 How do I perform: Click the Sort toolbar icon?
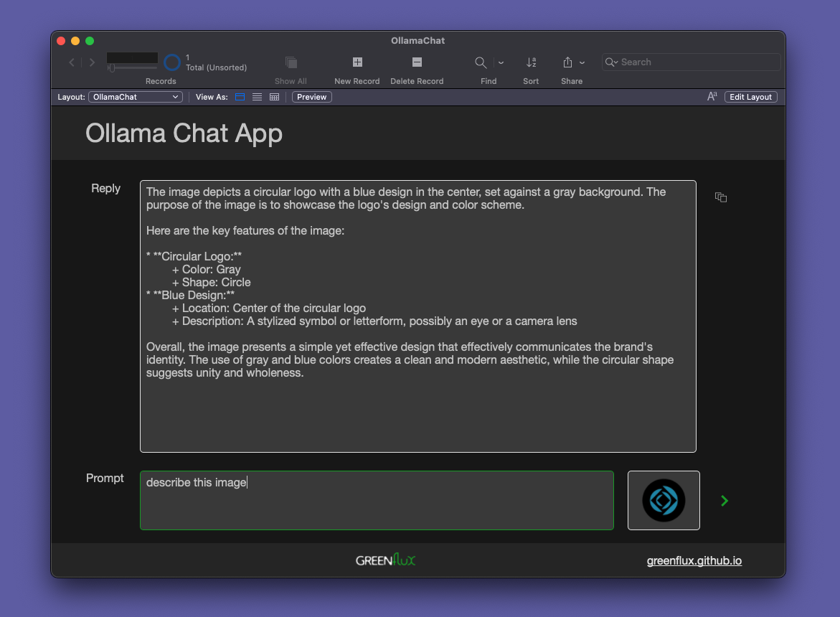click(531, 62)
